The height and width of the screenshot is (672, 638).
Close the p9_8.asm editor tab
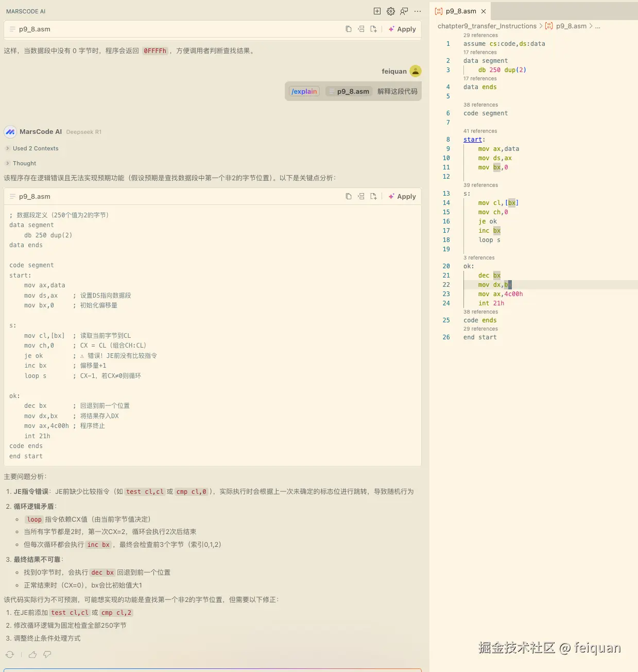point(483,11)
